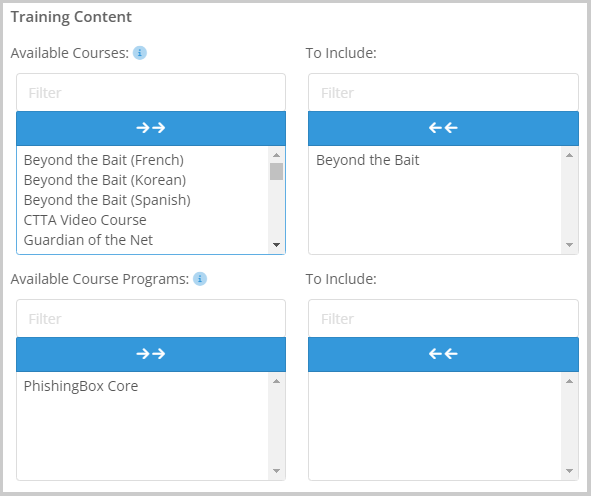
Task: Remove all included course programs with left arrows
Action: (443, 354)
